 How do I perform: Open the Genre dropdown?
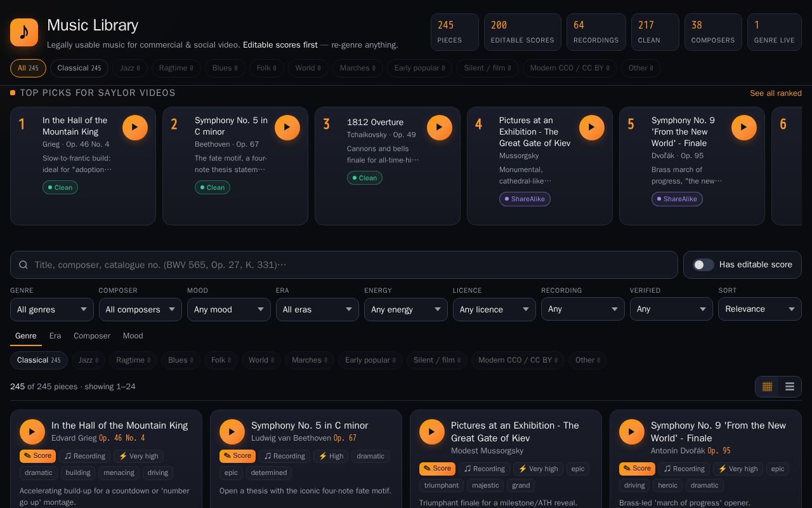click(52, 309)
